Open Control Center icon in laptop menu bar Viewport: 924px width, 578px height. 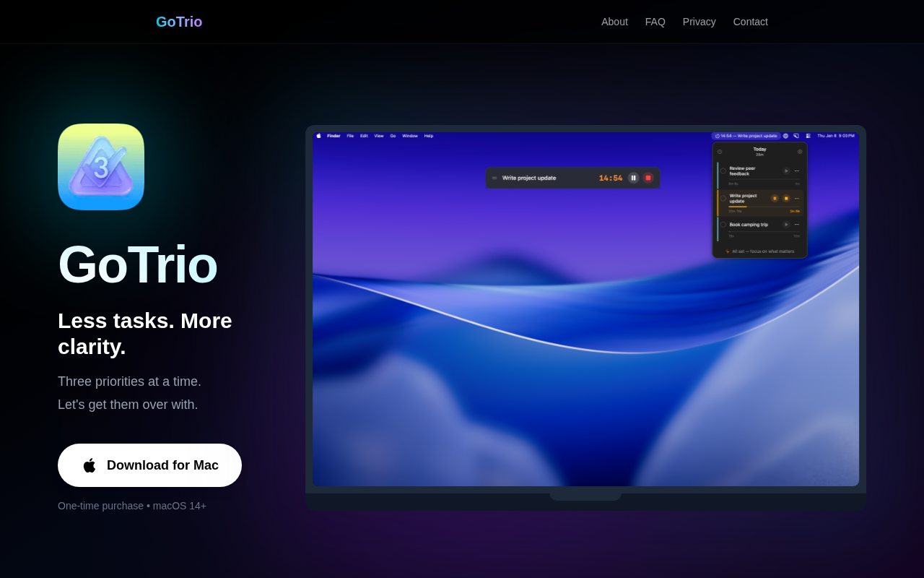coord(808,136)
